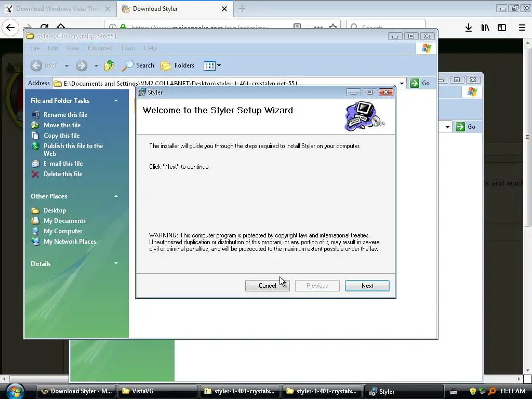This screenshot has height=399, width=532.
Task: Click the Firefox back arrow button
Action: coord(10,28)
